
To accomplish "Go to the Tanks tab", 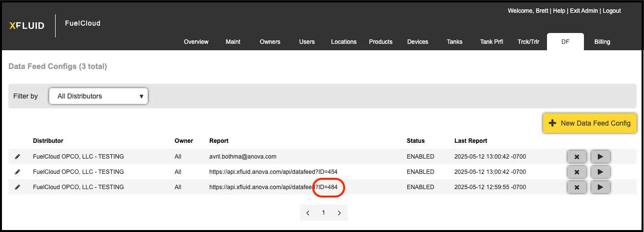I will point(454,42).
